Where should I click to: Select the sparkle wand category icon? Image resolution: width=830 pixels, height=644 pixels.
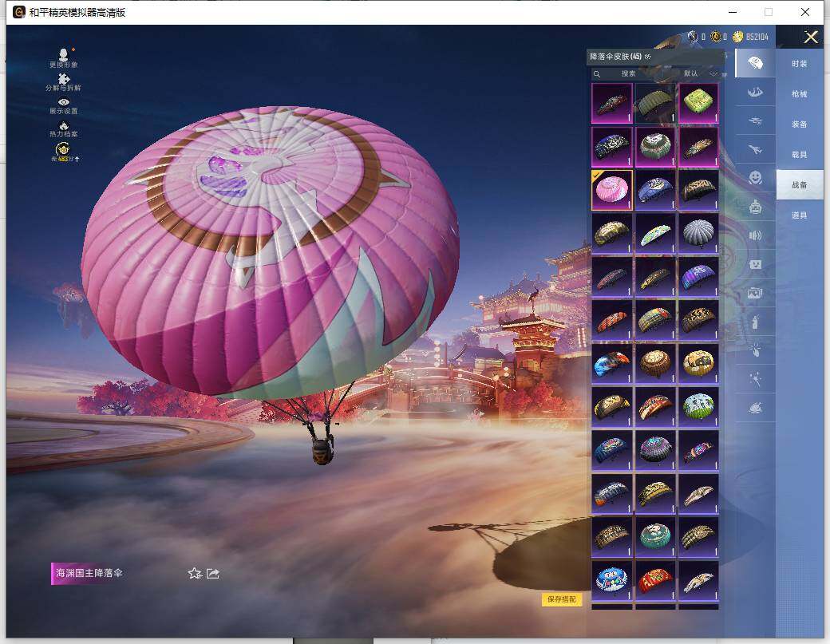pyautogui.click(x=755, y=379)
